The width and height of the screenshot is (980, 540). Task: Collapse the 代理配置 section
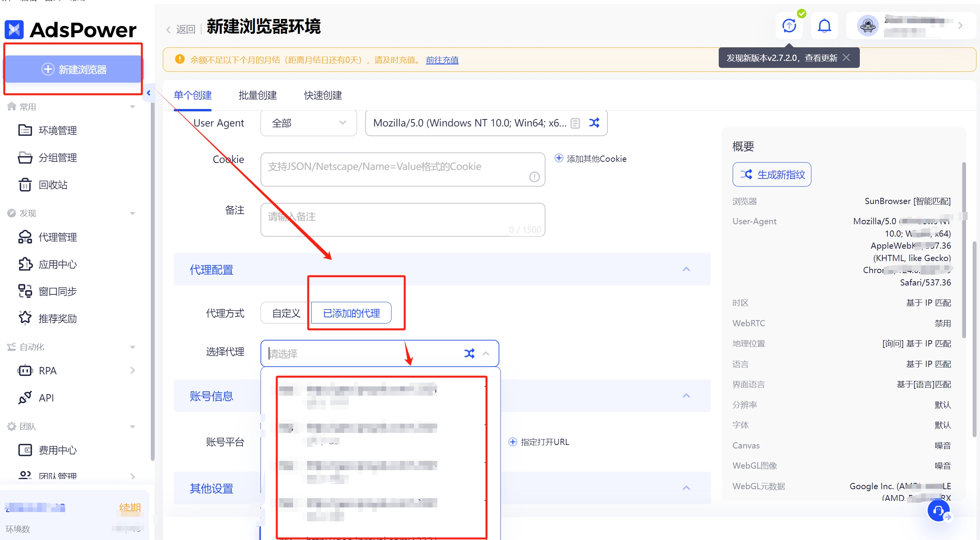(x=686, y=269)
